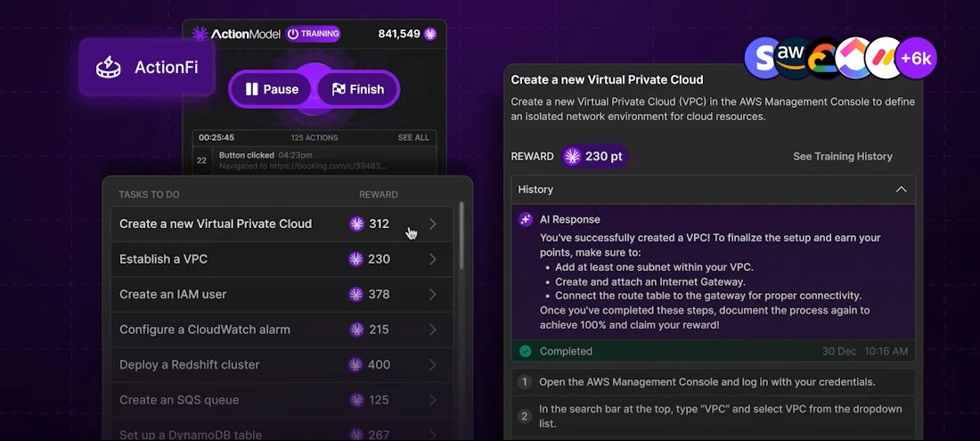
Task: Open Deploy a Redshift cluster task
Action: tap(282, 364)
